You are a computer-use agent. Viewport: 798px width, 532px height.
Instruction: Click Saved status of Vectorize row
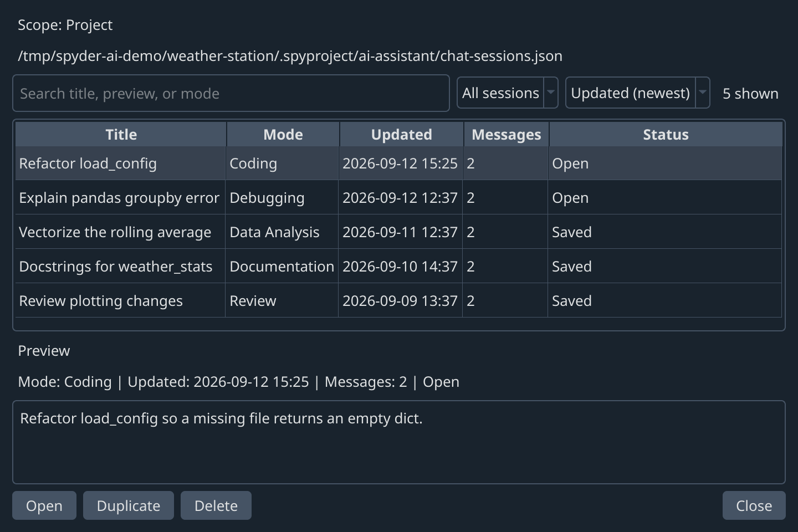[665, 232]
